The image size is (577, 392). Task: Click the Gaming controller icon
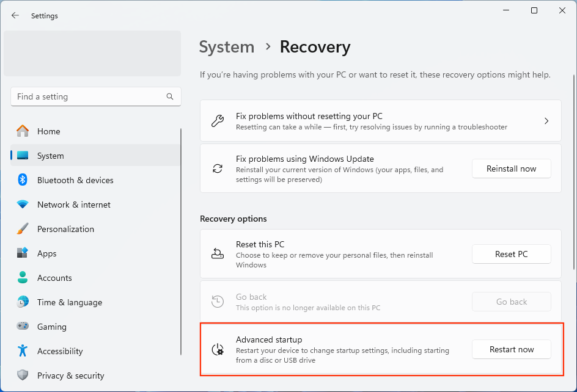(23, 327)
